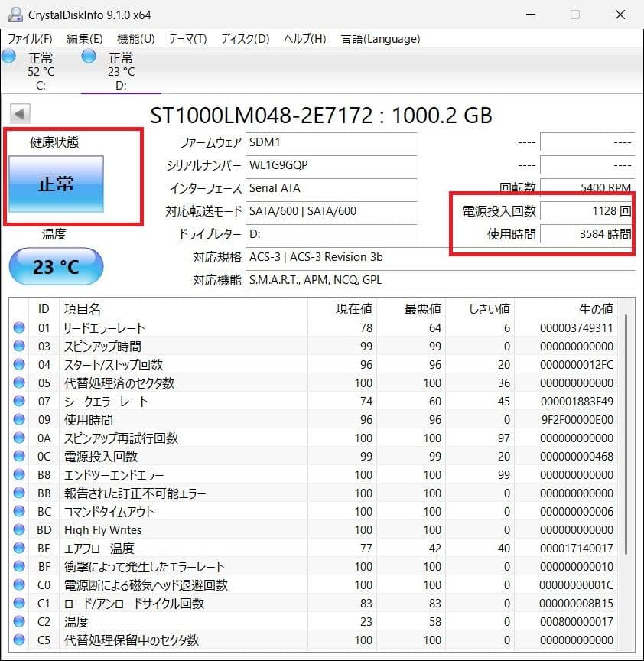This screenshot has width=644, height=661.
Task: Click the blue status orb for drive D:
Action: pos(89,56)
